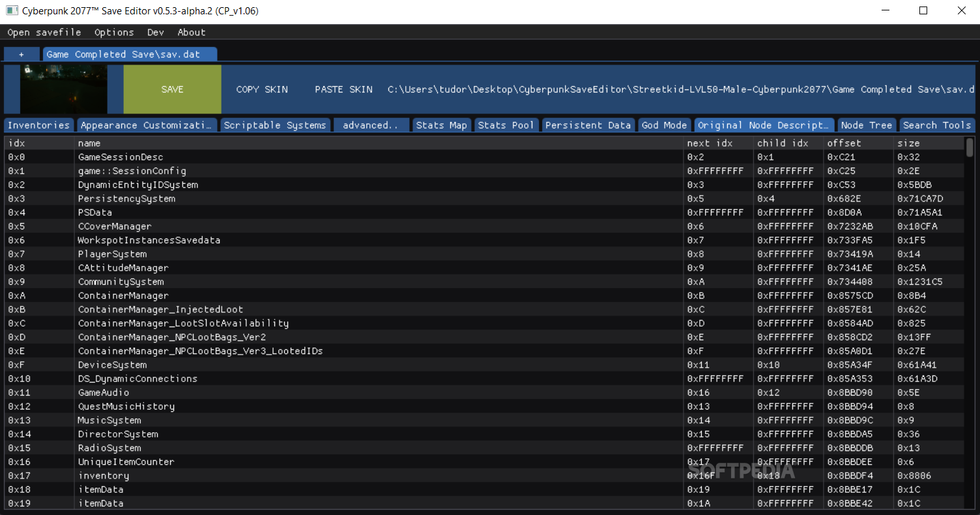The image size is (980, 515).
Task: Click the offset value 0x8BBD90
Action: point(850,392)
